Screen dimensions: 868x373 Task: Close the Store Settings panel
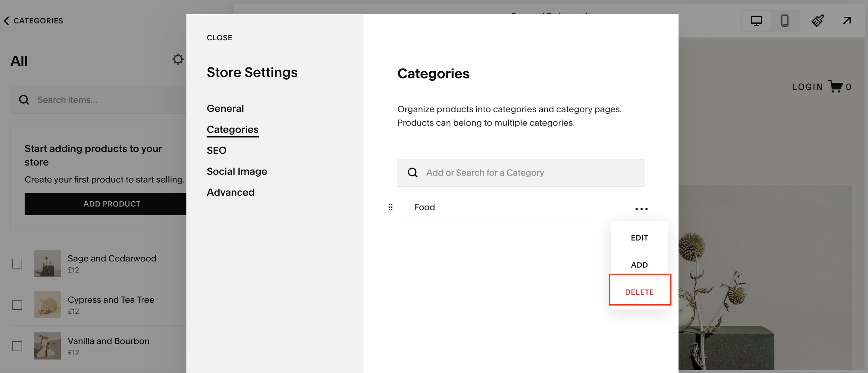tap(219, 38)
